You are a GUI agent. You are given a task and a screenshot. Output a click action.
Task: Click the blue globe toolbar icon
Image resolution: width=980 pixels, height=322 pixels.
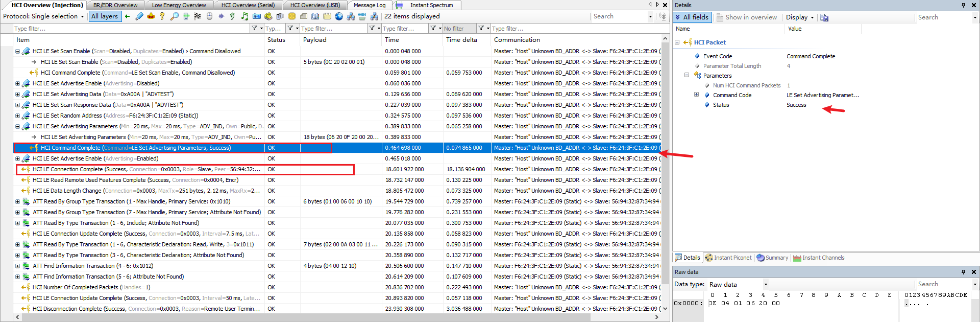339,16
